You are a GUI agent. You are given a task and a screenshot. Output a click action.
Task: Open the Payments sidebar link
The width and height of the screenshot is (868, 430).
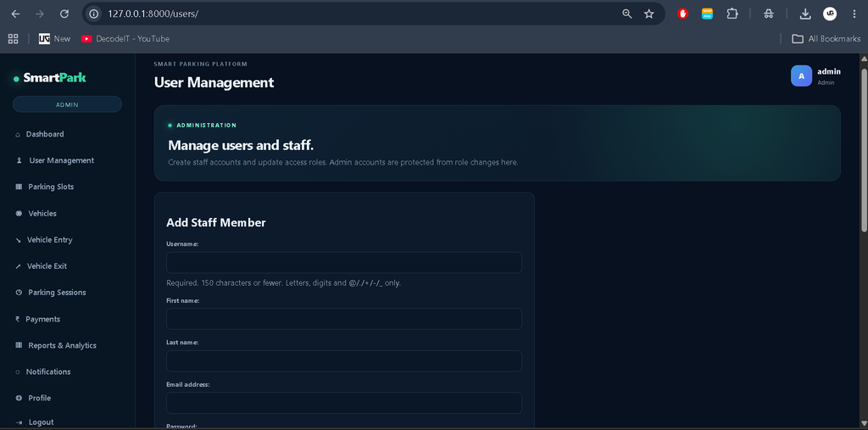point(43,319)
